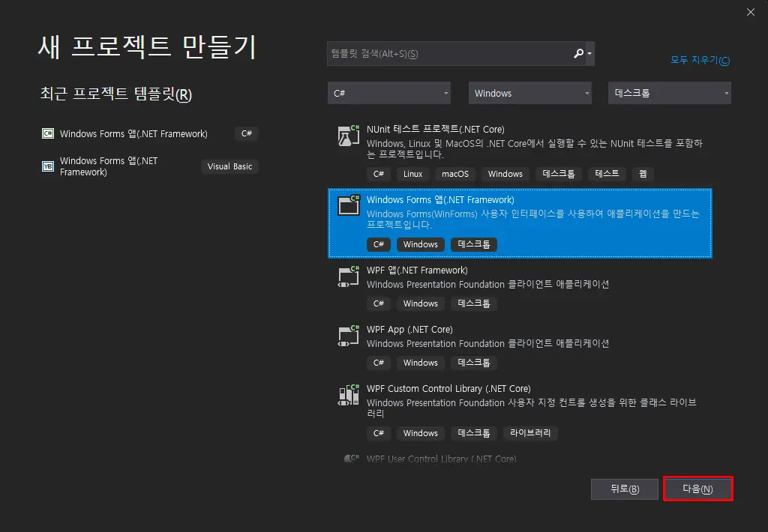Click the C# tag under WPF 앱(.NET Framework)

coord(379,303)
